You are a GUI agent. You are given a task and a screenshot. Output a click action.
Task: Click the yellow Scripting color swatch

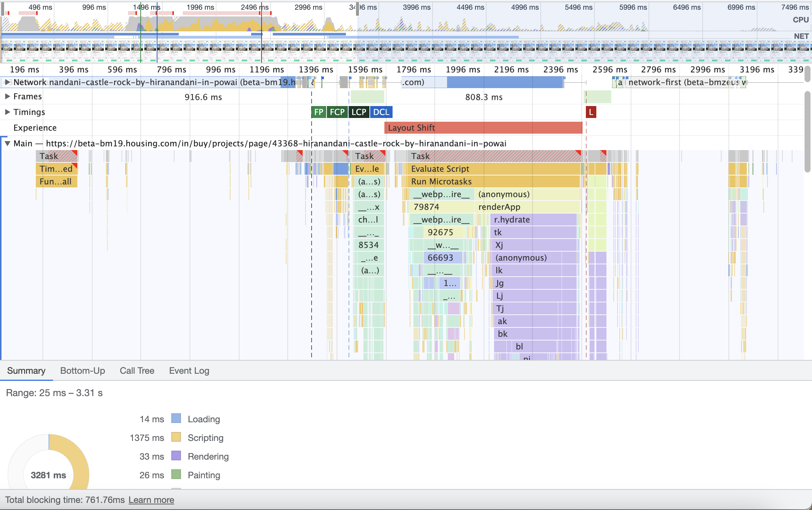(176, 438)
